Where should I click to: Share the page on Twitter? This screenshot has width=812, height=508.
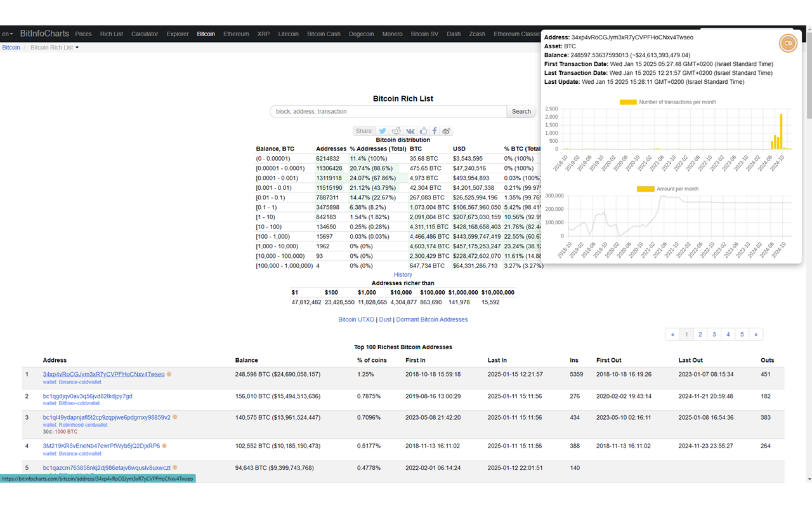click(383, 131)
